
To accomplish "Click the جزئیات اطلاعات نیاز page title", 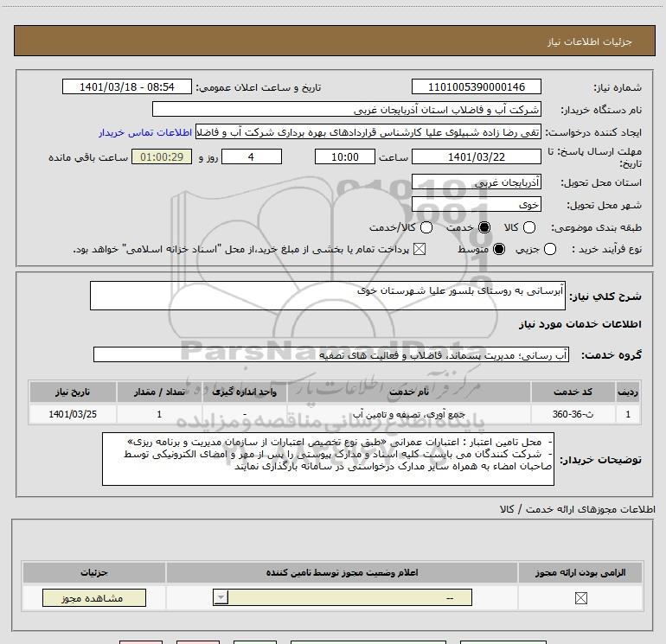I will pyautogui.click(x=590, y=41).
